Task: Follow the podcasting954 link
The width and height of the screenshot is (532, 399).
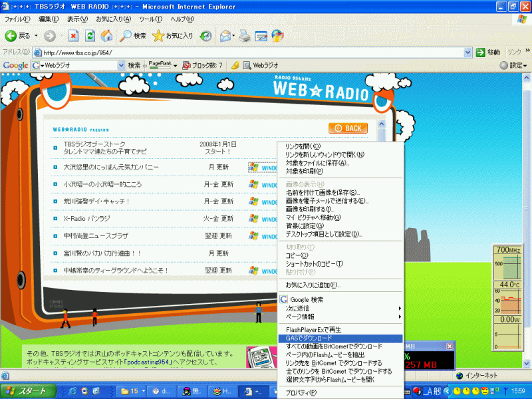Action: (148, 362)
